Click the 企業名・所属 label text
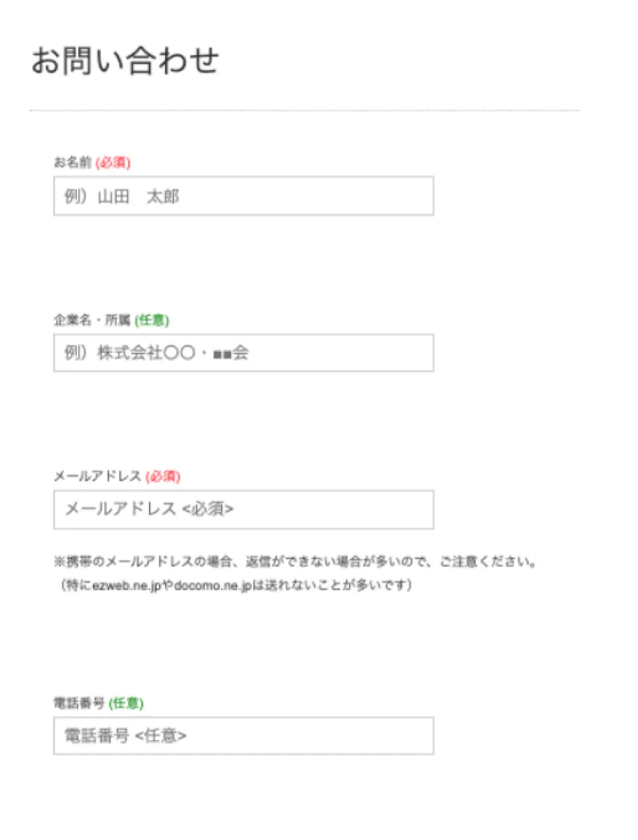Viewport: 638px width, 840px height. 92,321
